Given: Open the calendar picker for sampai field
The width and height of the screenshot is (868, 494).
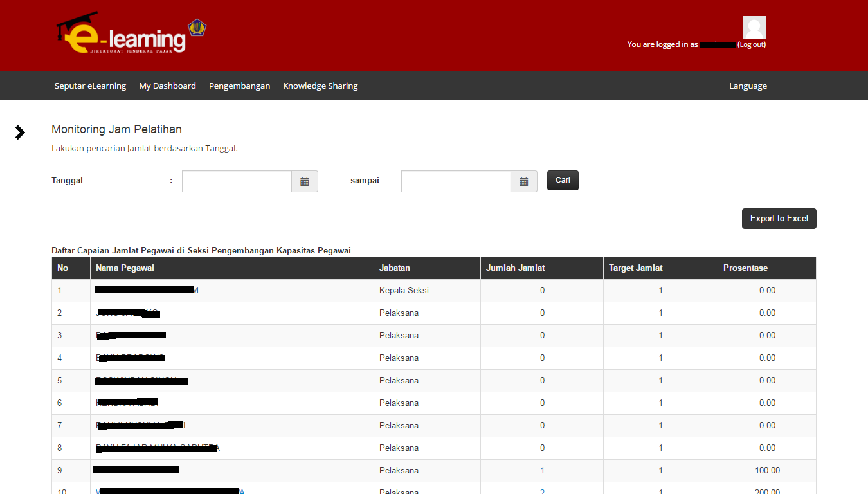Looking at the screenshot, I should coord(523,181).
